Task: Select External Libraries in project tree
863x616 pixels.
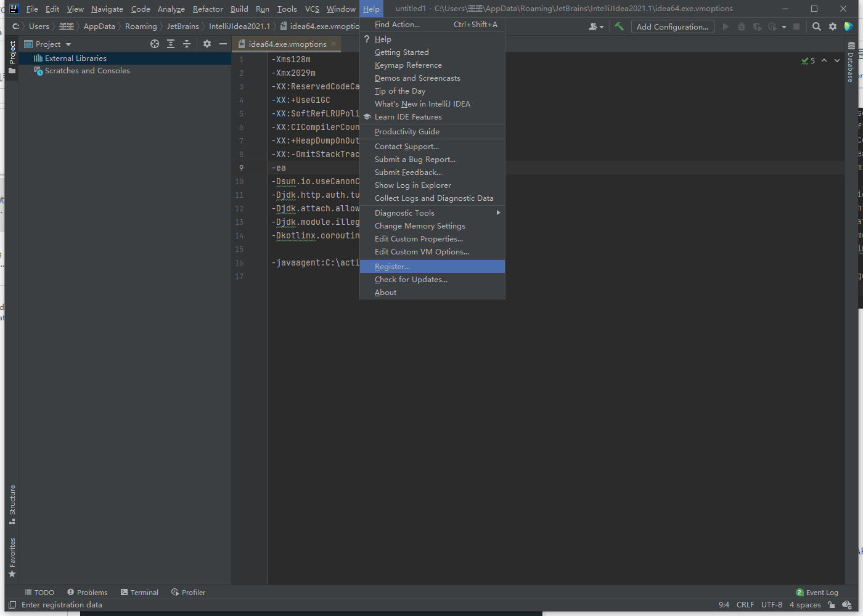Action: pos(75,58)
